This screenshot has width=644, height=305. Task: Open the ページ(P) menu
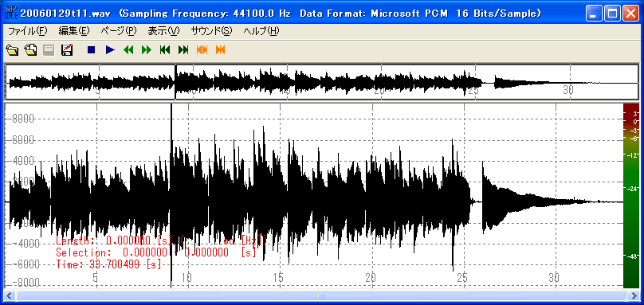click(118, 31)
